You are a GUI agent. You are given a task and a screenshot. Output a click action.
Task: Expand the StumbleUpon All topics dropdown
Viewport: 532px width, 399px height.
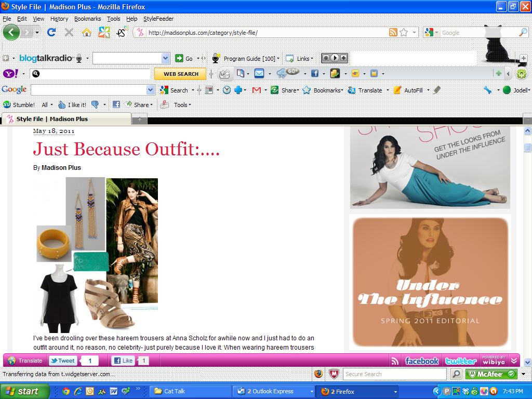(x=47, y=105)
